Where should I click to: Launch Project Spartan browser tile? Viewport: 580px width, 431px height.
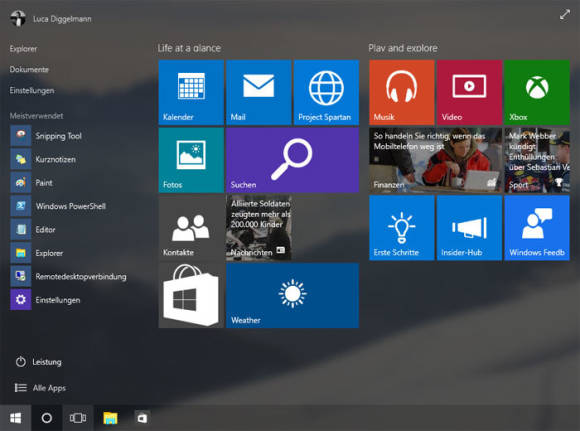click(x=326, y=92)
